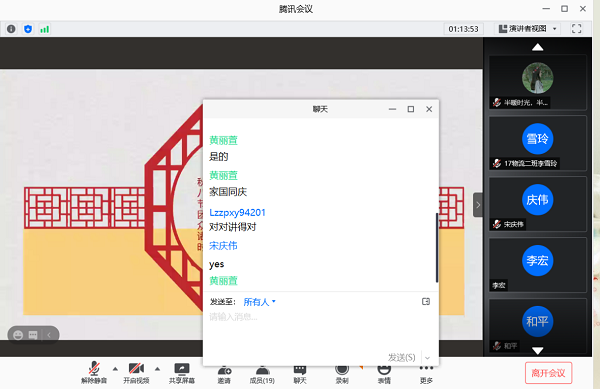Click 宋庆伟 sender name in chat
The height and width of the screenshot is (389, 600).
click(x=223, y=246)
